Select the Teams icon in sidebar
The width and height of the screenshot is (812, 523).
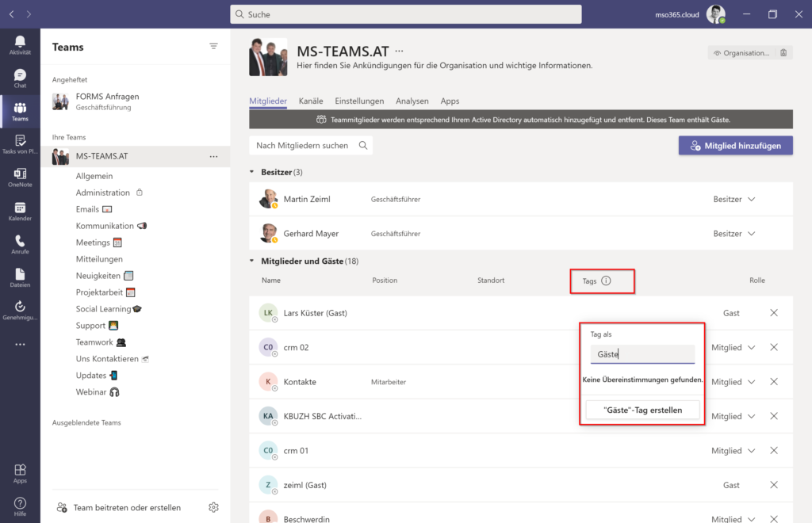tap(20, 112)
